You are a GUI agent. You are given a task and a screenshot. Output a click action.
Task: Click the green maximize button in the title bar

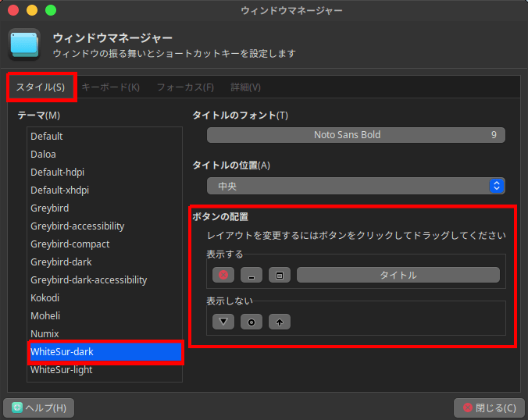click(x=51, y=10)
